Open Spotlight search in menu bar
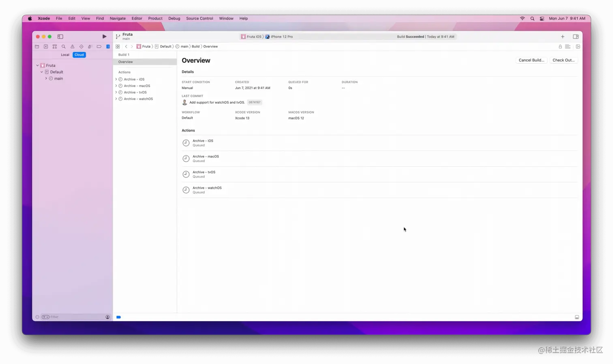 point(532,18)
